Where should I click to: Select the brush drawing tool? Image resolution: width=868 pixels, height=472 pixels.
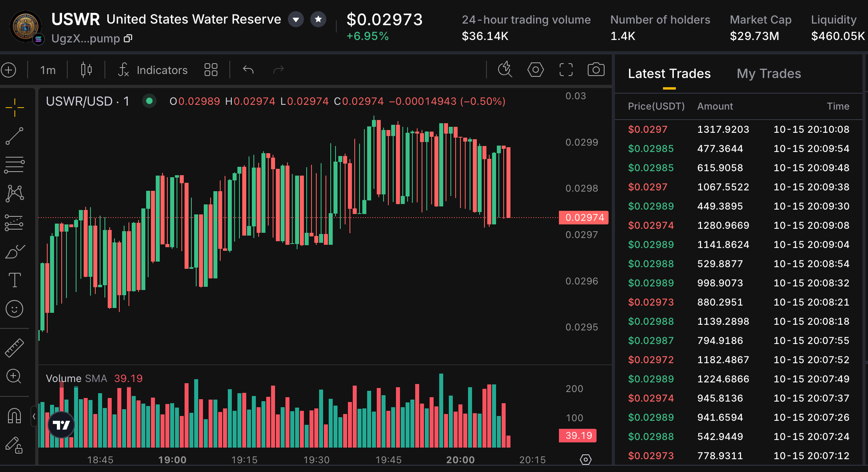pyautogui.click(x=15, y=252)
